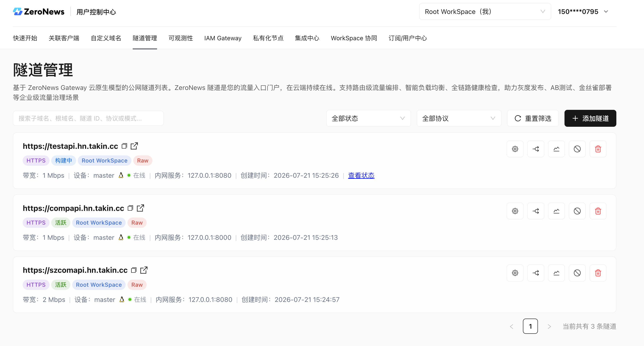Viewport: 644px width, 346px height.
Task: Click the https://compapi.hn.takin.cc heading
Action: 73,208
